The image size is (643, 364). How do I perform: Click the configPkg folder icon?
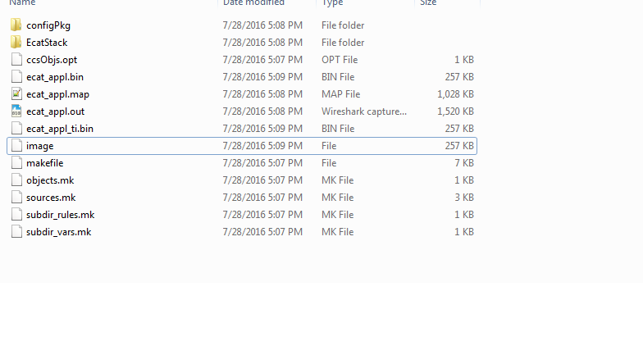(17, 25)
